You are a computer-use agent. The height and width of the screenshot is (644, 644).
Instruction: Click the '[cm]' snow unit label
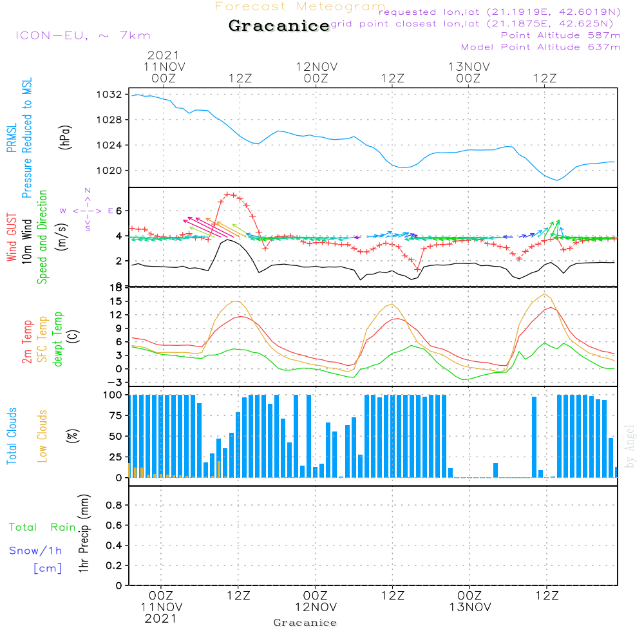(x=48, y=569)
